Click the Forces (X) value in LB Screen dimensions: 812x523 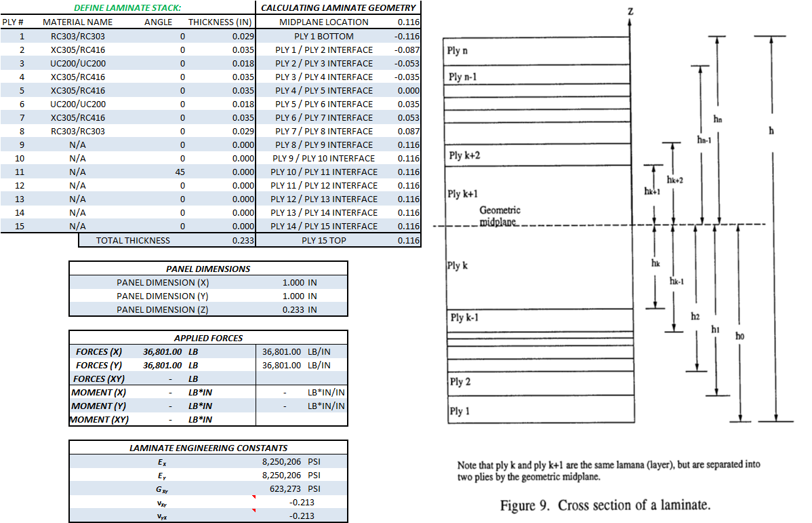point(163,351)
